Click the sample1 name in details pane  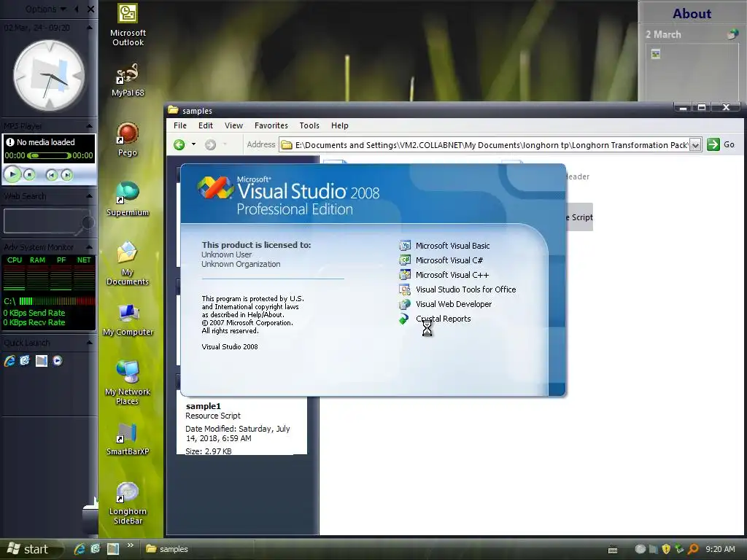[x=203, y=406]
